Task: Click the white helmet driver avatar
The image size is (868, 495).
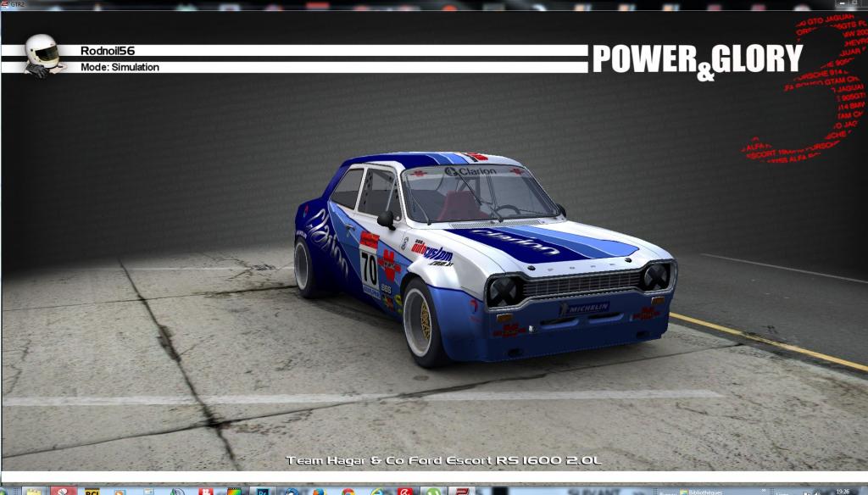Action: (x=43, y=55)
